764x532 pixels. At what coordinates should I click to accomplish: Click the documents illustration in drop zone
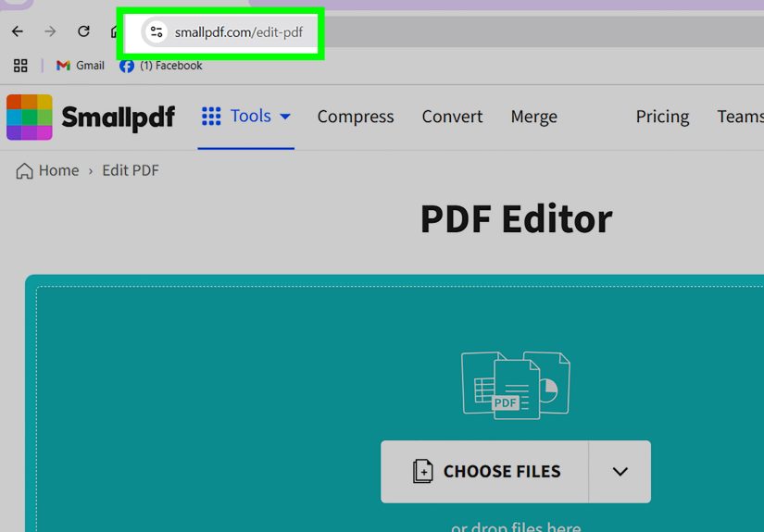pyautogui.click(x=516, y=385)
